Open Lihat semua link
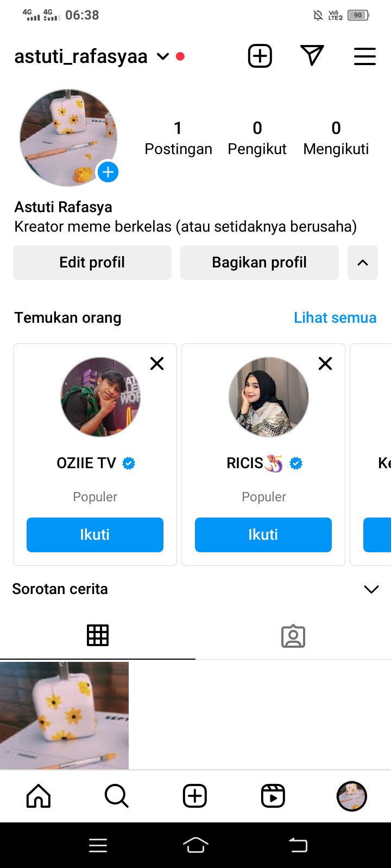Image resolution: width=391 pixels, height=868 pixels. (335, 318)
